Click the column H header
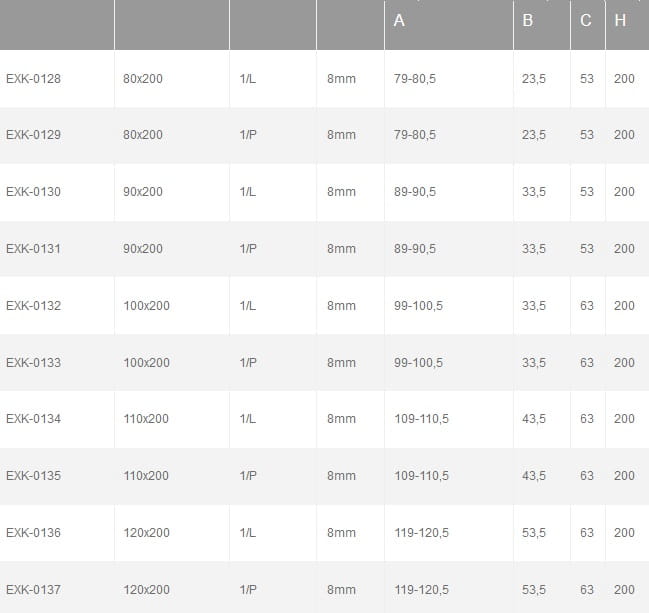This screenshot has width=649, height=613. tap(620, 20)
